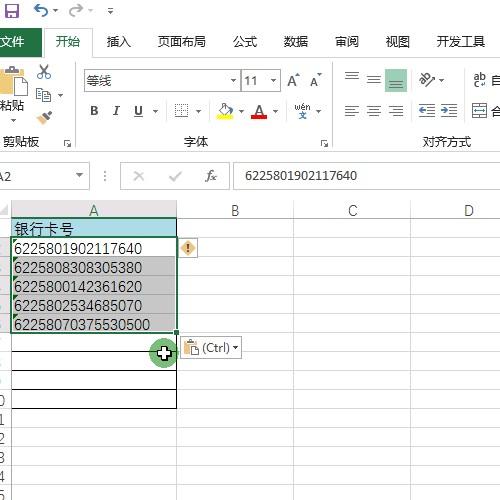
Task: Open the Font Color dropdown arrow
Action: (x=275, y=111)
